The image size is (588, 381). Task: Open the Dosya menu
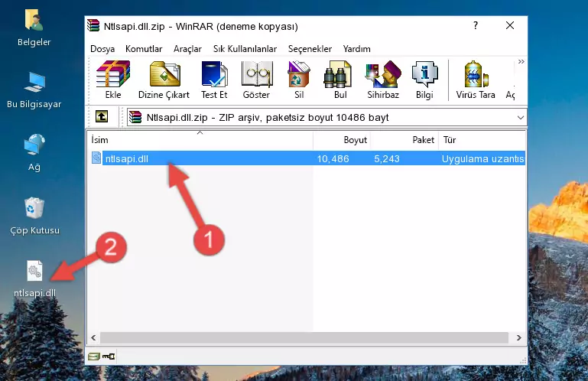[102, 49]
